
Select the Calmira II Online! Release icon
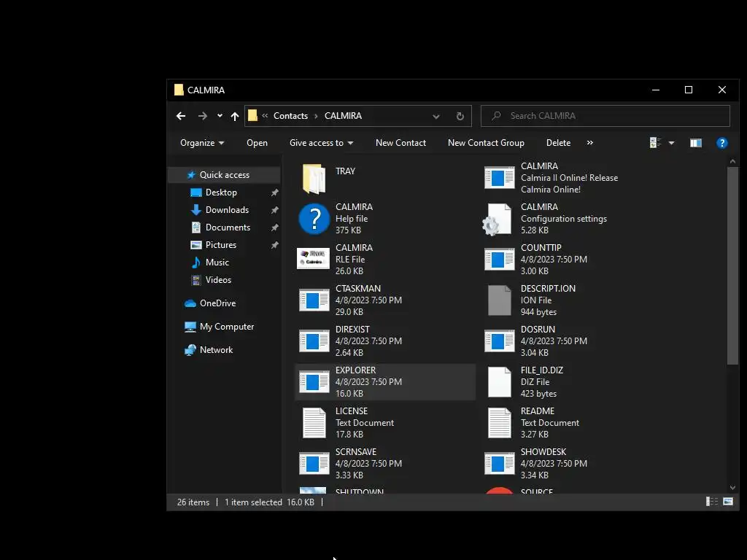point(499,178)
